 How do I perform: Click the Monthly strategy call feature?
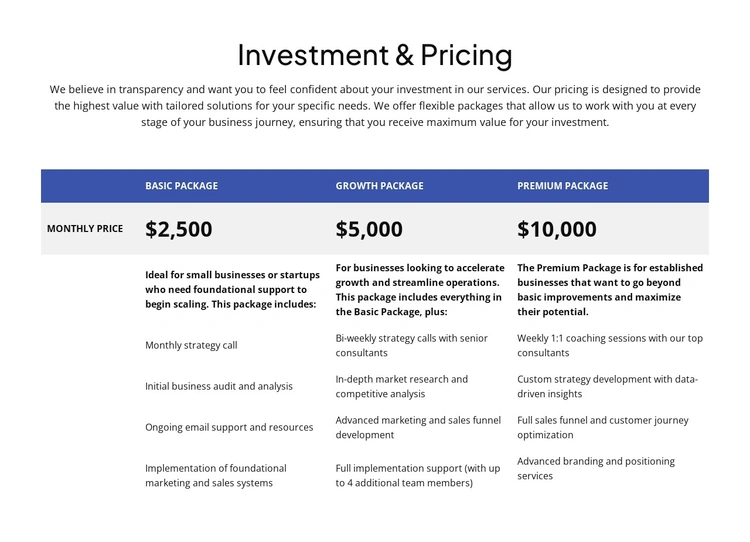click(191, 346)
